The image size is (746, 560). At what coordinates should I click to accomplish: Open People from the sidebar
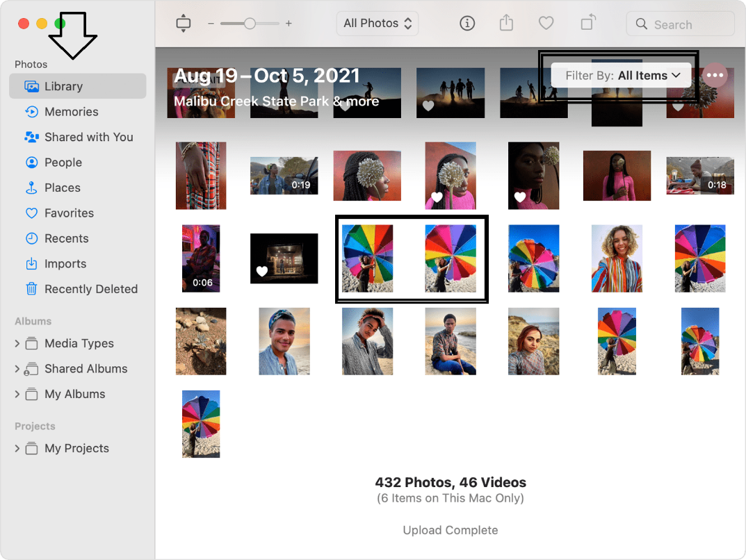click(63, 163)
